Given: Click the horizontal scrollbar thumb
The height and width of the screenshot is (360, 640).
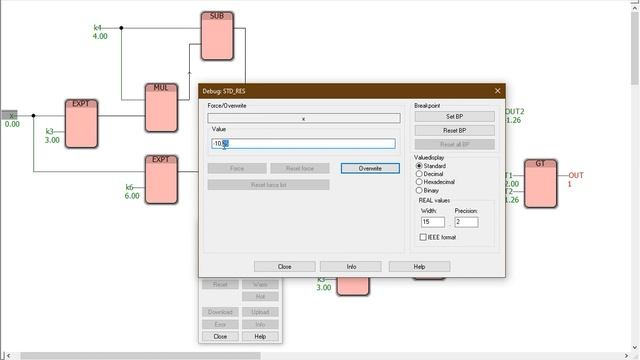Looking at the screenshot, I should 140,356.
